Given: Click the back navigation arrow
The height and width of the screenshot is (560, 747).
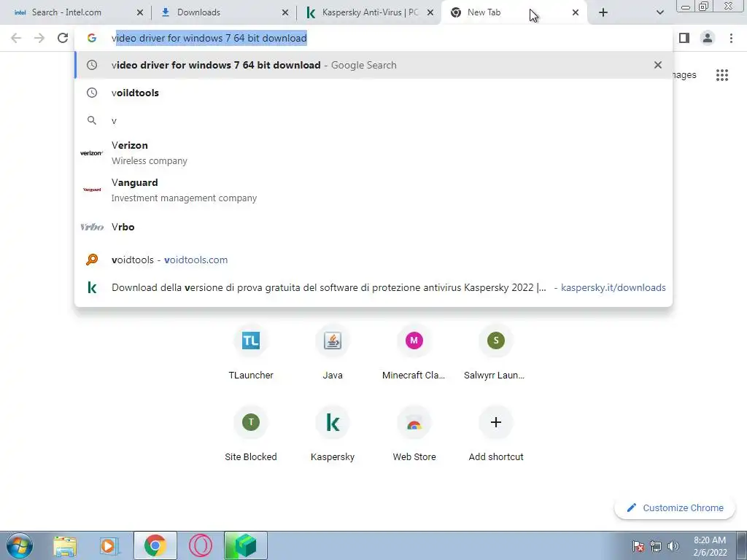Looking at the screenshot, I should (16, 38).
